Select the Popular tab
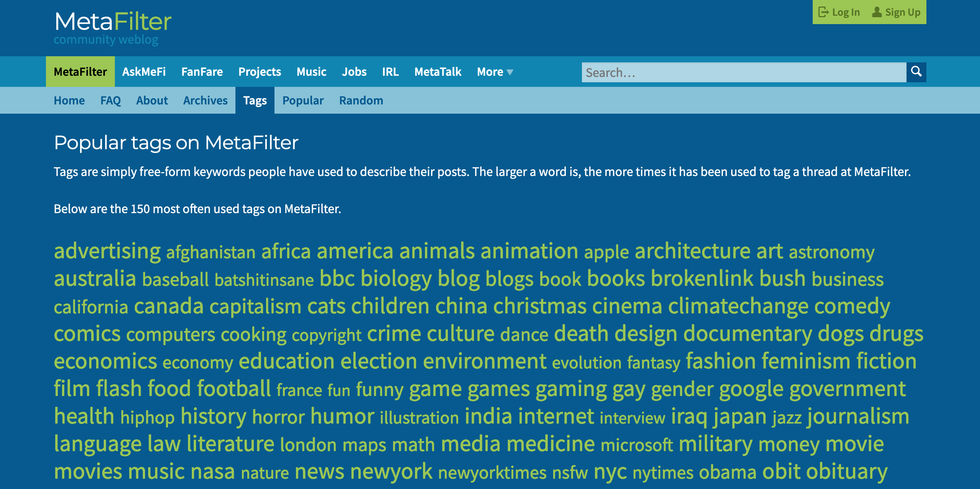Viewport: 980px width, 489px height. [303, 100]
